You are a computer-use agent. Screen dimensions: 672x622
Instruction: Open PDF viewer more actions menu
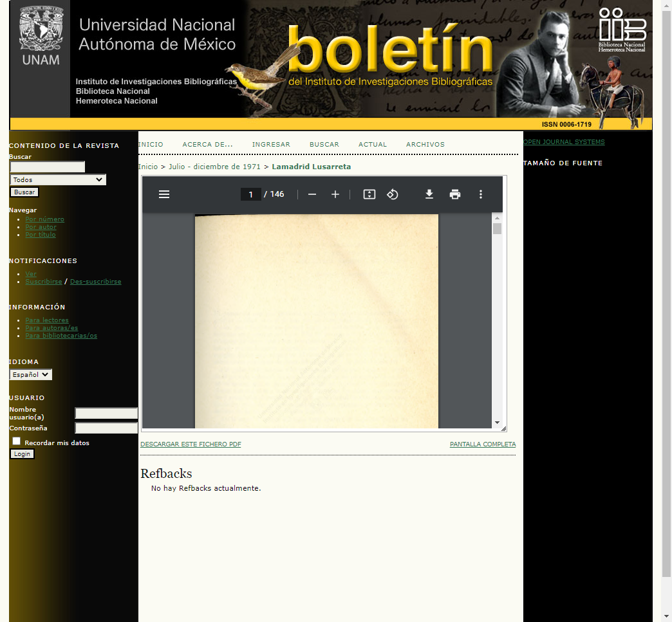tap(481, 194)
